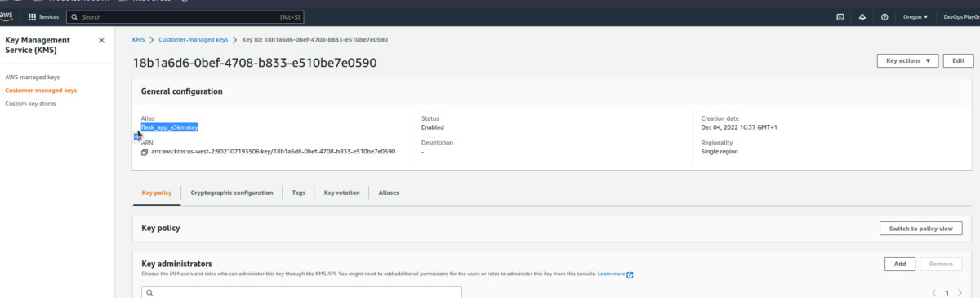The image size is (980, 298).
Task: Open the AWS CloudShell icon
Action: point(840,16)
